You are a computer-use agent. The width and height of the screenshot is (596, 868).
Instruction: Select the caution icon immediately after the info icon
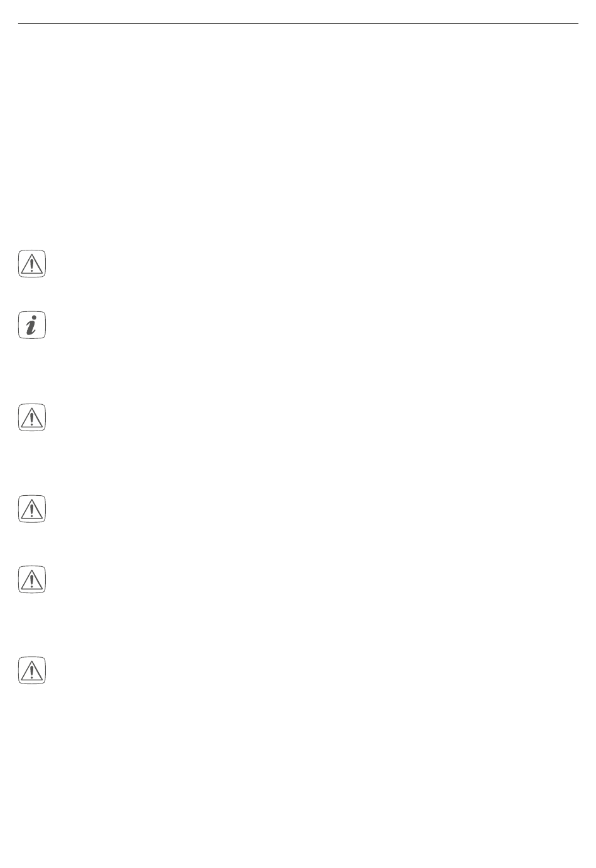(x=31, y=417)
